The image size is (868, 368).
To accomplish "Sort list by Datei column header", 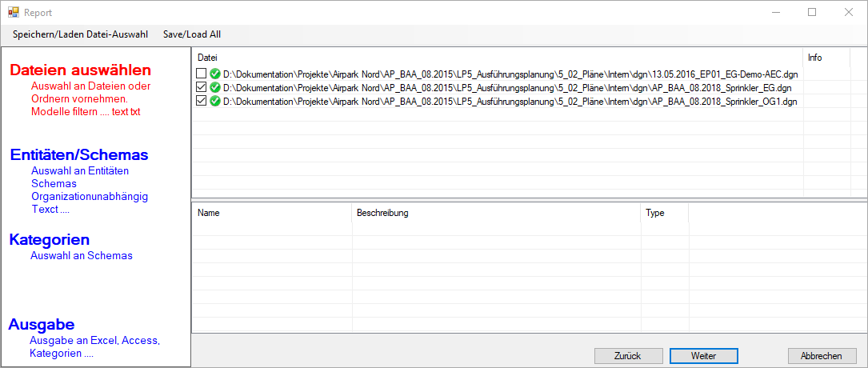I will pos(497,58).
